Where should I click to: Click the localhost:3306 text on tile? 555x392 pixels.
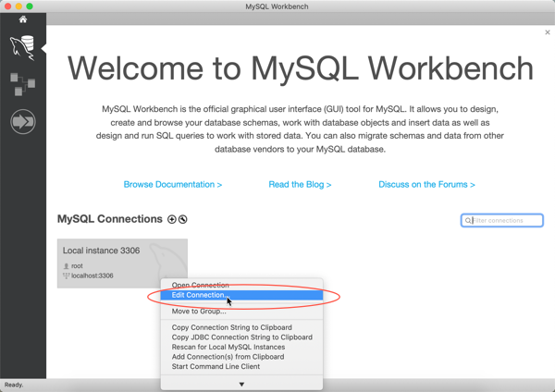point(92,276)
